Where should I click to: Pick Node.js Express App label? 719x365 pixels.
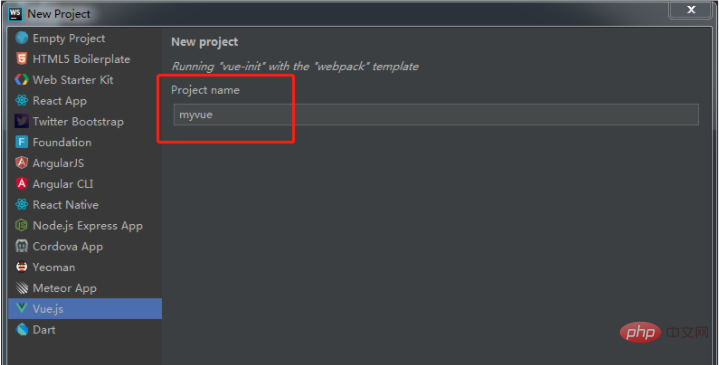tap(88, 226)
